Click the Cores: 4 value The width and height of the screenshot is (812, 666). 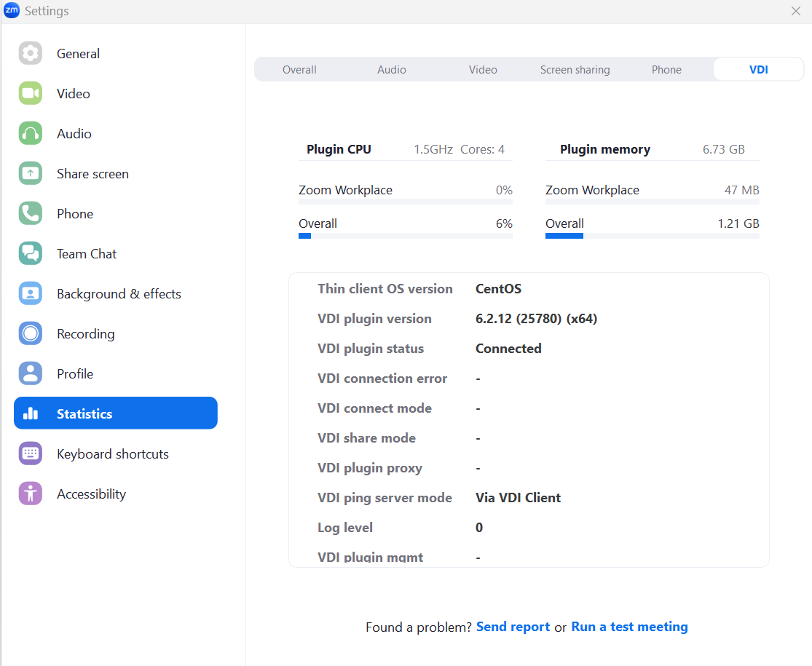(483, 149)
